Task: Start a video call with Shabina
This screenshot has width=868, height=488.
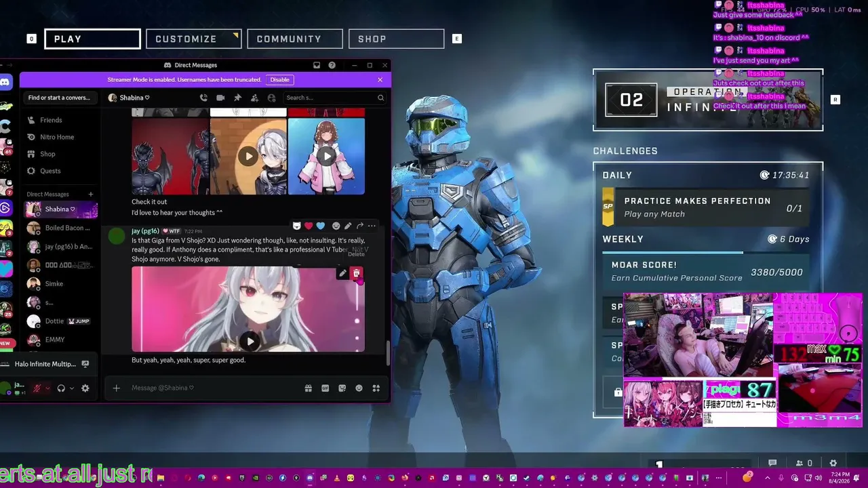Action: pos(220,98)
